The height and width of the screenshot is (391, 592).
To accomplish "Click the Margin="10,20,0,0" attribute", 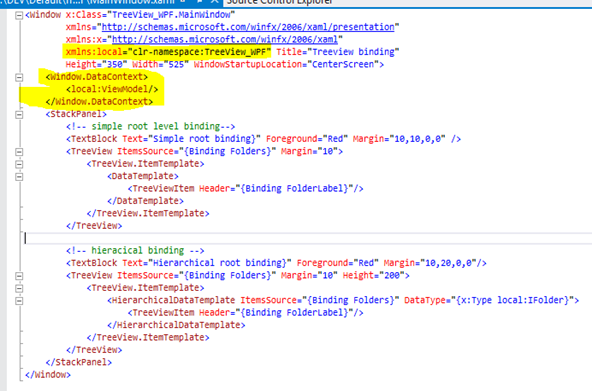I will 430,263.
